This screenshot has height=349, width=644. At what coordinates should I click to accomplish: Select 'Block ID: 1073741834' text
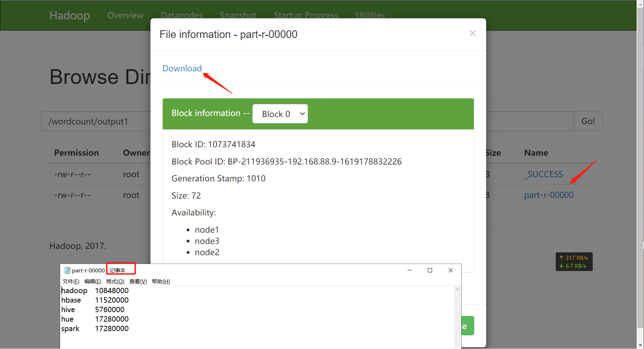coord(213,144)
